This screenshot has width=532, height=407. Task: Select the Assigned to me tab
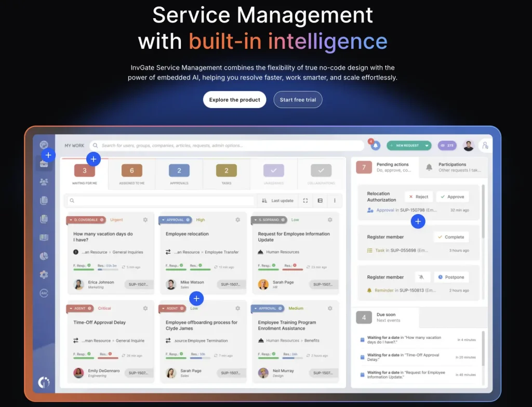pos(131,174)
